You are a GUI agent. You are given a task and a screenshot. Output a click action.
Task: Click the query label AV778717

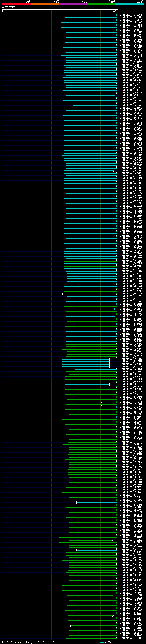[8, 8]
